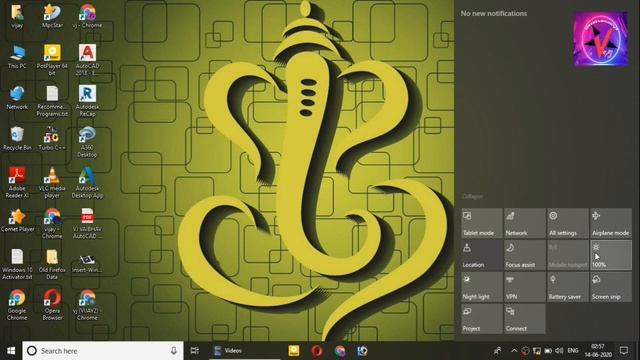Select the vijay - Chrome shortcut
The height and width of the screenshot is (360, 640).
click(52, 223)
